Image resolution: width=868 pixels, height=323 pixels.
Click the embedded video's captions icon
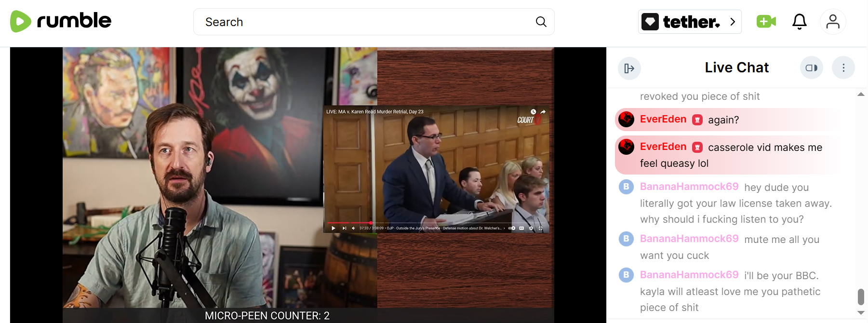point(521,228)
